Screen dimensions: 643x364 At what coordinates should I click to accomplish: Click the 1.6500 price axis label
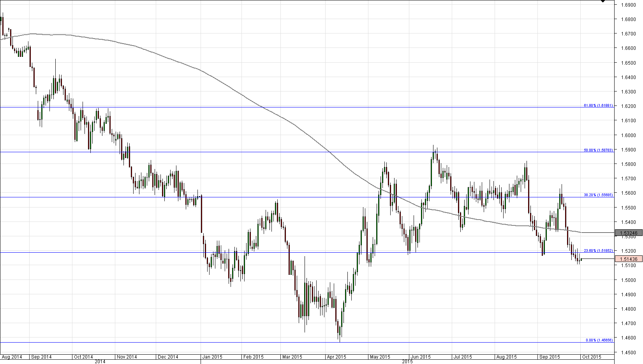pos(629,63)
